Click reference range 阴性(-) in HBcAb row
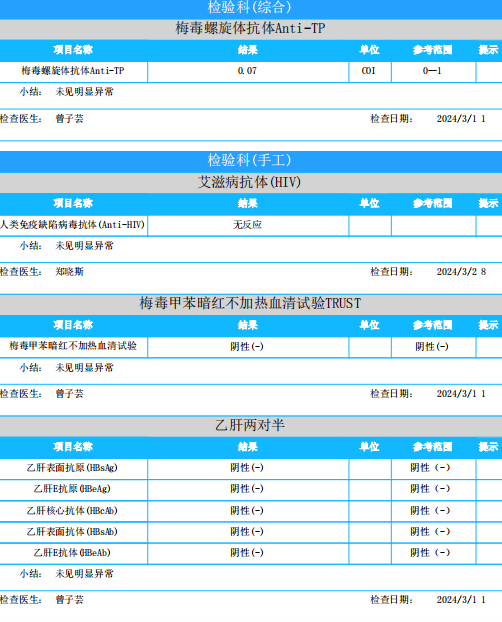 (x=430, y=511)
